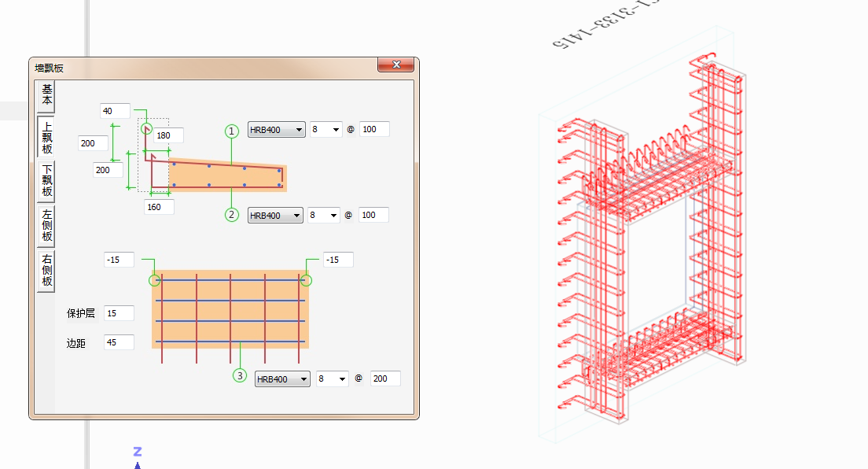This screenshot has height=469, width=868.
Task: Click circled number 1 bar marker
Action: (x=232, y=131)
